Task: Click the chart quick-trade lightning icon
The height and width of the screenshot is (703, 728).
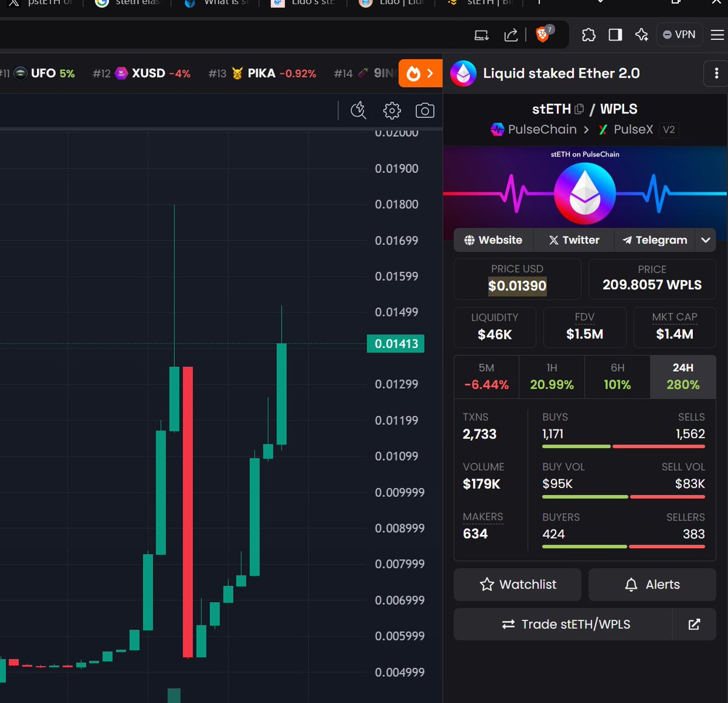Action: pos(359,110)
